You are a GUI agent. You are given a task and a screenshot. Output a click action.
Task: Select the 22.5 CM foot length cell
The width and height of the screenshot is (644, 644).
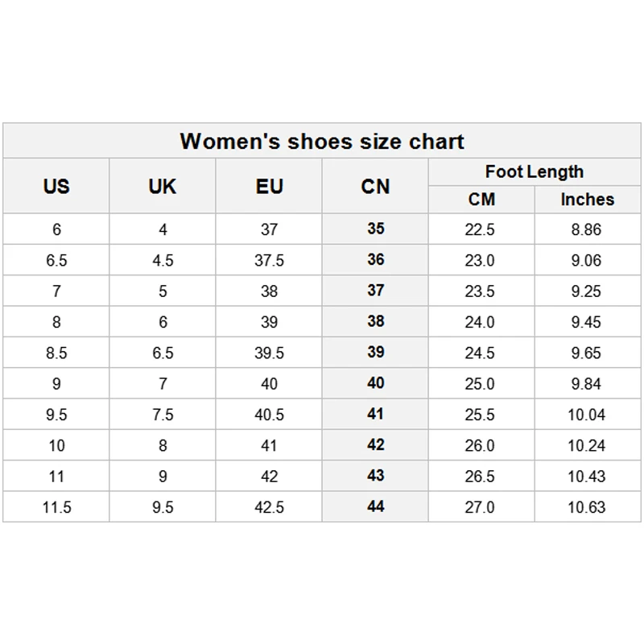click(x=480, y=230)
